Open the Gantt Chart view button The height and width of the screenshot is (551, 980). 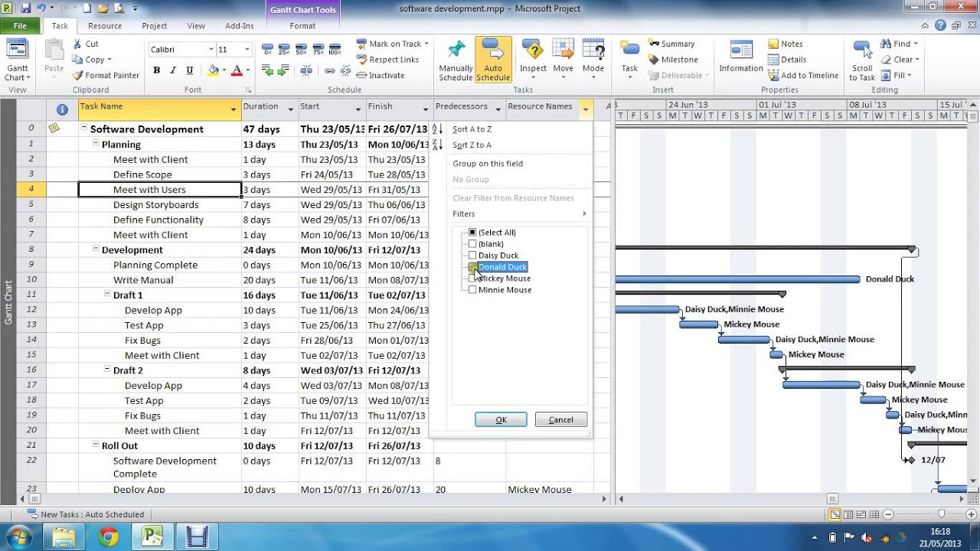tap(17, 60)
